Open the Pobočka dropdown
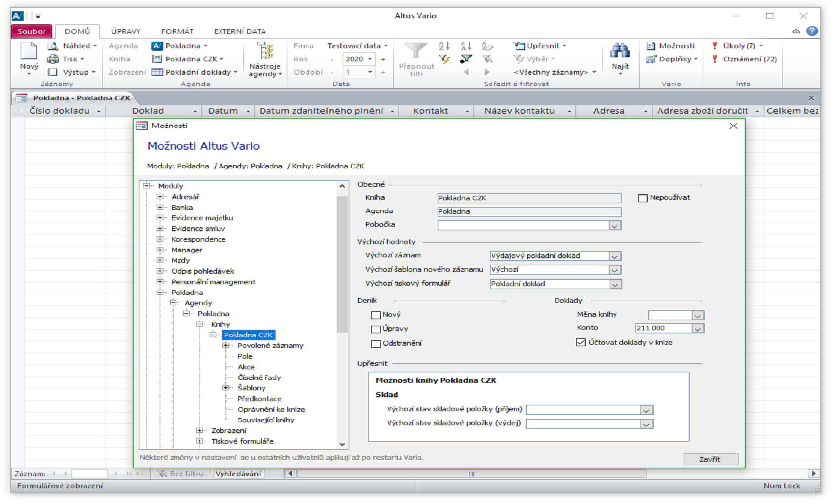 coord(615,226)
